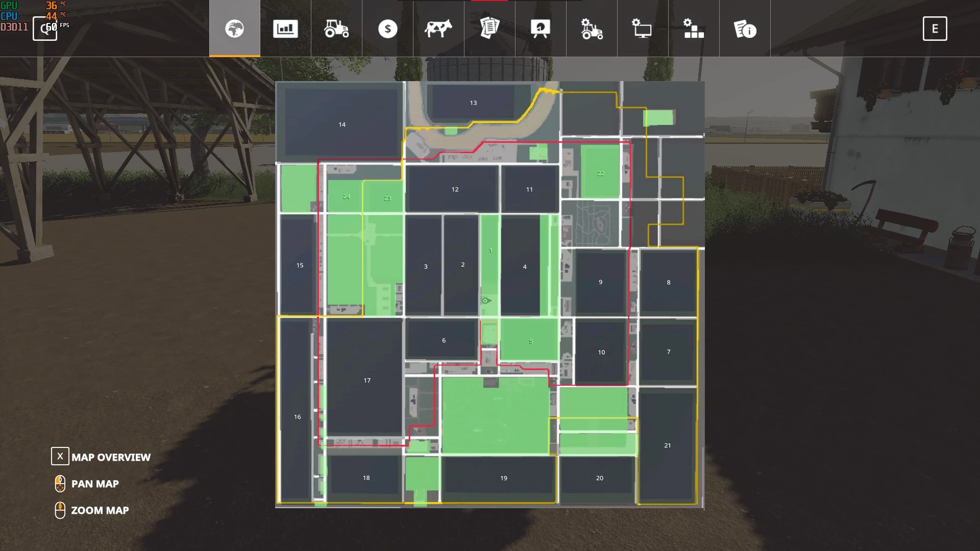Open the vehicles tractor tab
Screen dimensions: 980x551
[x=336, y=29]
